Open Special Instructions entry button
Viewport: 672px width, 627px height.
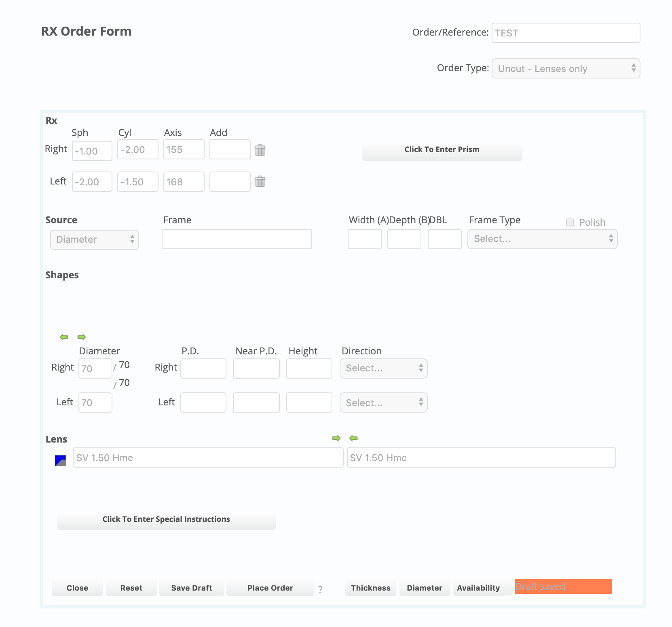pos(166,519)
